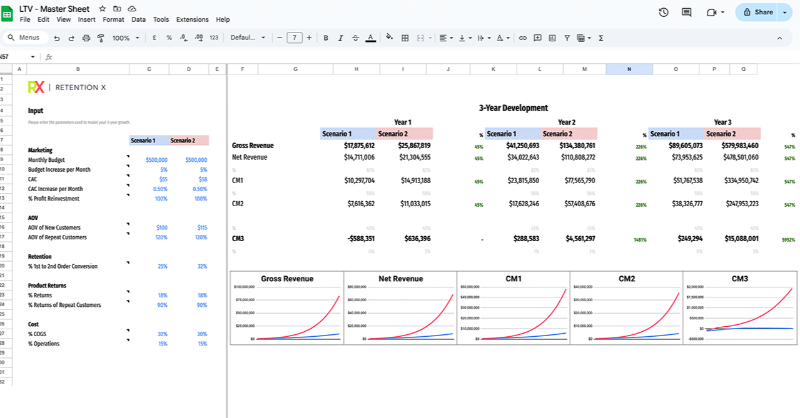
Task: Open the Insert menu
Action: point(86,19)
